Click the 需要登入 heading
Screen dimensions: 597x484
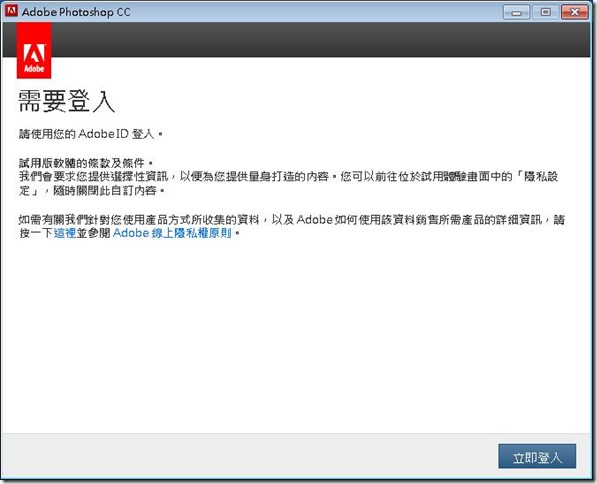point(67,101)
